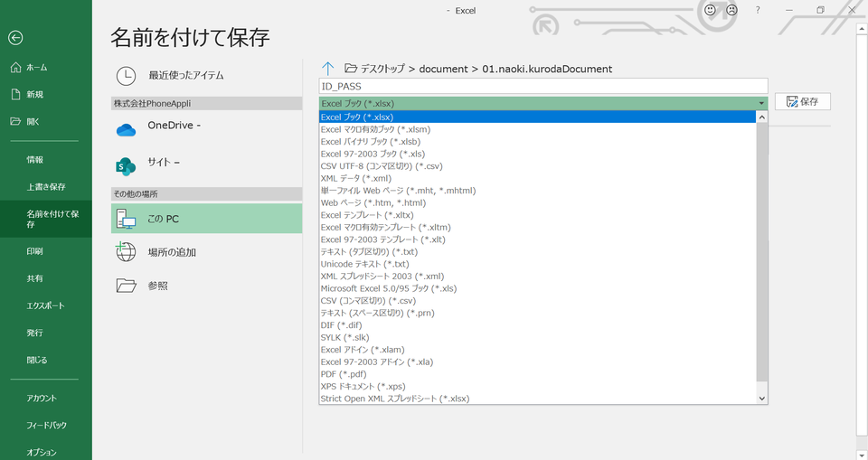Screen dimensions: 868x460
Task: Click the smiley face feedback icon
Action: click(x=710, y=10)
